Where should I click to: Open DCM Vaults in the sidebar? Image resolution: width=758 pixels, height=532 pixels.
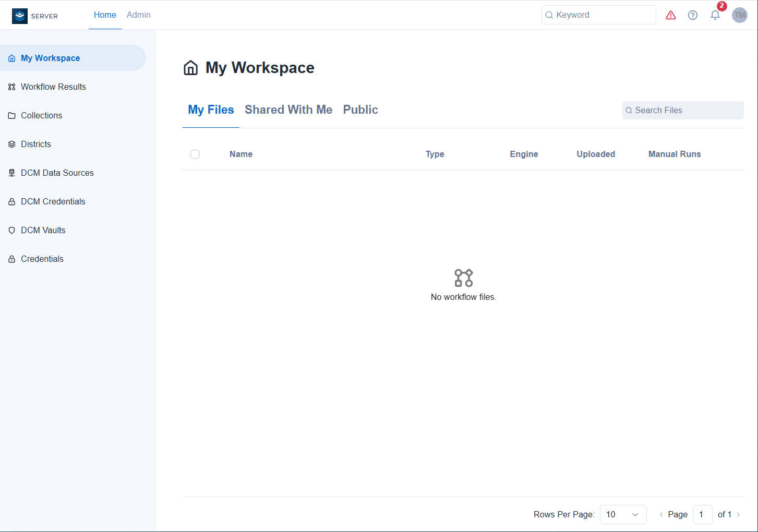pos(73,230)
